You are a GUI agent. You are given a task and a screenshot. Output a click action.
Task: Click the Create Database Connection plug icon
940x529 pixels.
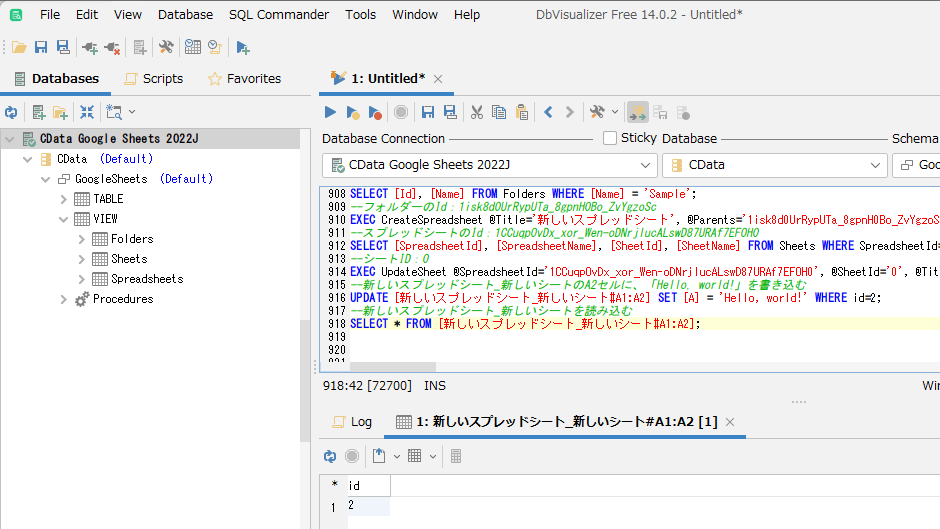click(90, 47)
